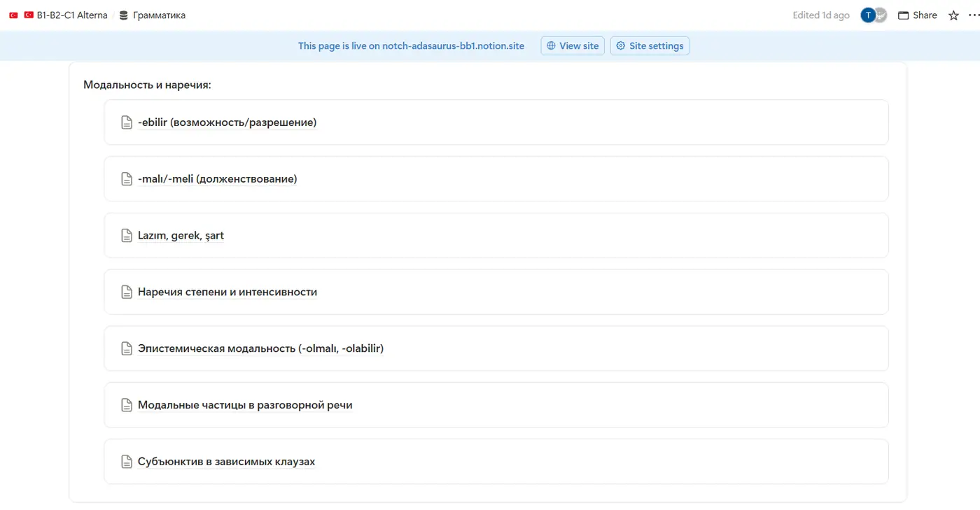Viewport: 980px width, 510px height.
Task: Click the globe icon in View site
Action: point(551,45)
